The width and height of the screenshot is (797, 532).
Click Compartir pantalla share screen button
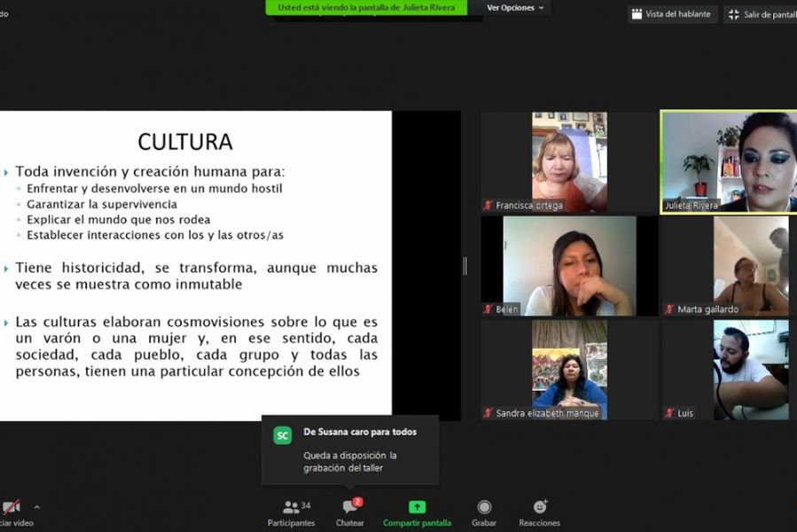click(417, 513)
